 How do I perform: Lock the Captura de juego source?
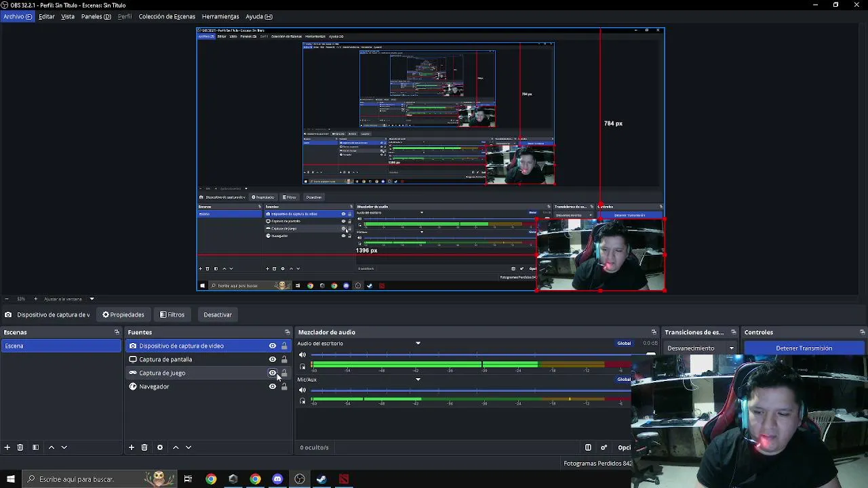pyautogui.click(x=284, y=373)
